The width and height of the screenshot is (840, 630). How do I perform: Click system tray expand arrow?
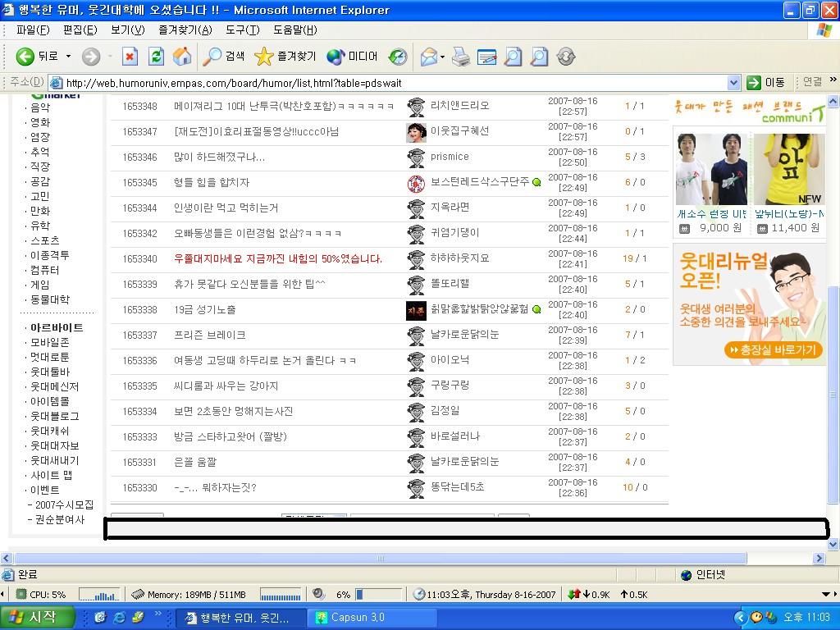click(740, 617)
